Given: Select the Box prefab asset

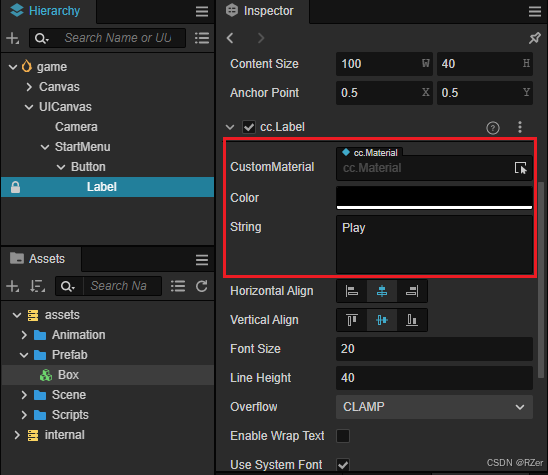Looking at the screenshot, I should pos(108,375).
